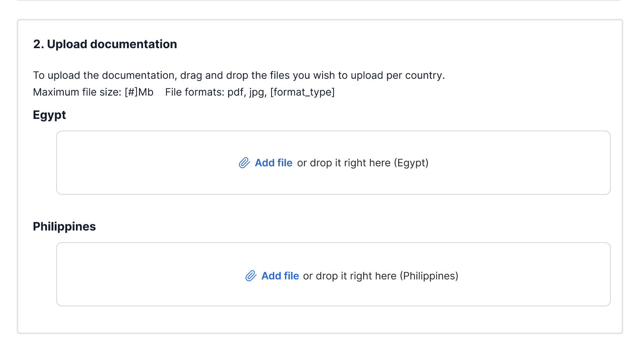This screenshot has height=364, width=640.
Task: Click Add file link for Philippines
Action: pos(280,276)
